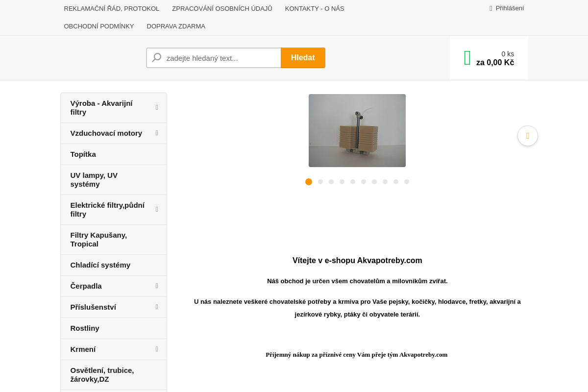The width and height of the screenshot is (588, 392).
Task: Open Kontakty - O nás page
Action: point(315,9)
